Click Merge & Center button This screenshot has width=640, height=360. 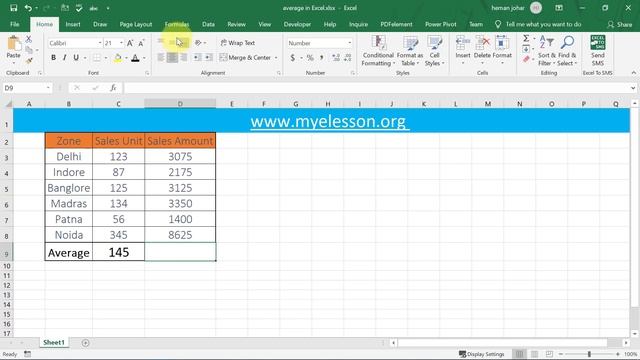(245, 58)
